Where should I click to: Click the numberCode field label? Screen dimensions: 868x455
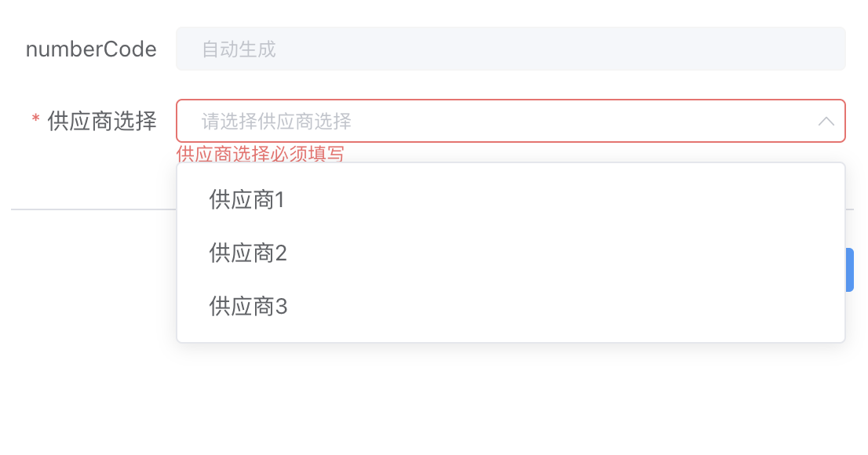[91, 49]
